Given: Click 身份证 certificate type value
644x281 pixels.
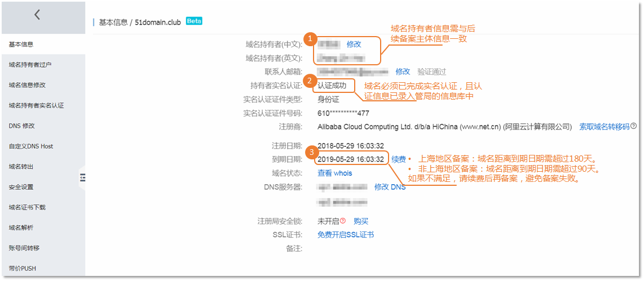Looking at the screenshot, I should (x=328, y=99).
